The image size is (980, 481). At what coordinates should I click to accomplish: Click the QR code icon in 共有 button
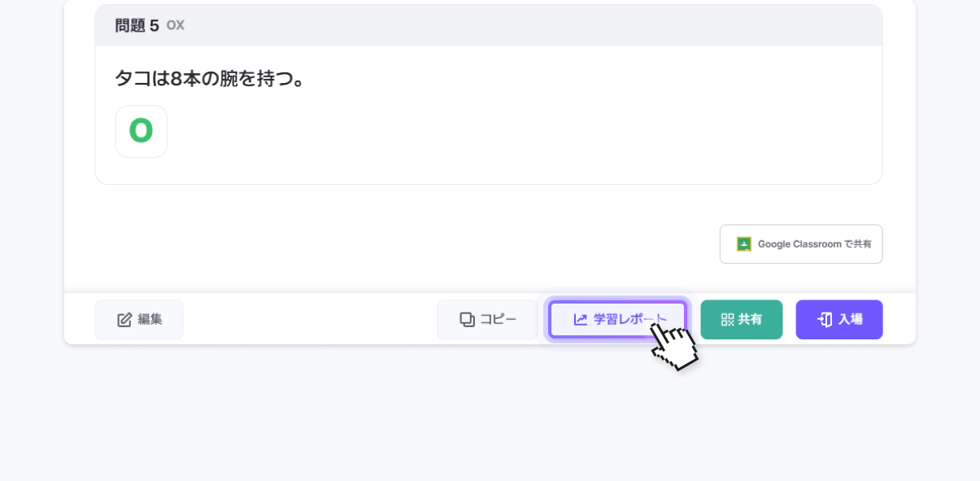pyautogui.click(x=727, y=320)
